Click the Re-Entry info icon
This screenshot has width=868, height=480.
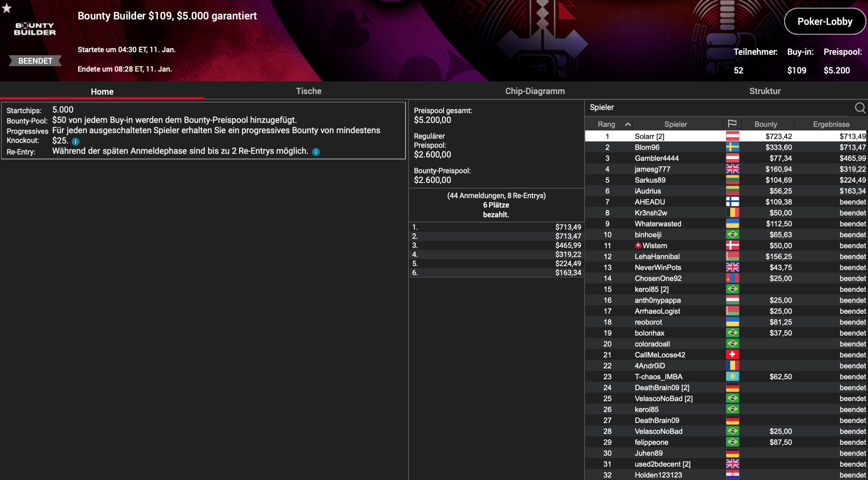tap(316, 152)
